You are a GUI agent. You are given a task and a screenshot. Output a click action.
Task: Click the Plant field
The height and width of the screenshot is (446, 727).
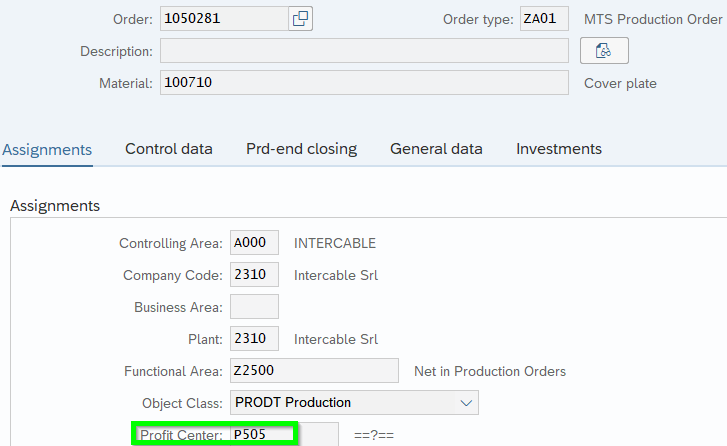254,339
